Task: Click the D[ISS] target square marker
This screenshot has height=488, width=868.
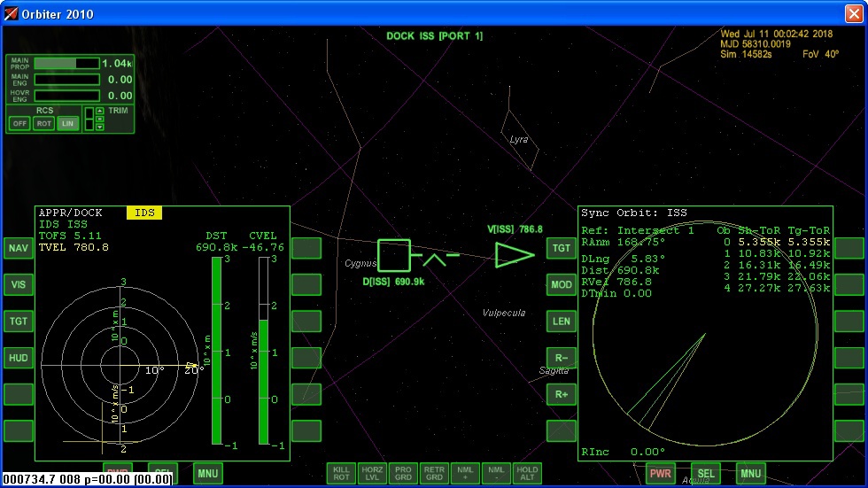Action: [394, 255]
